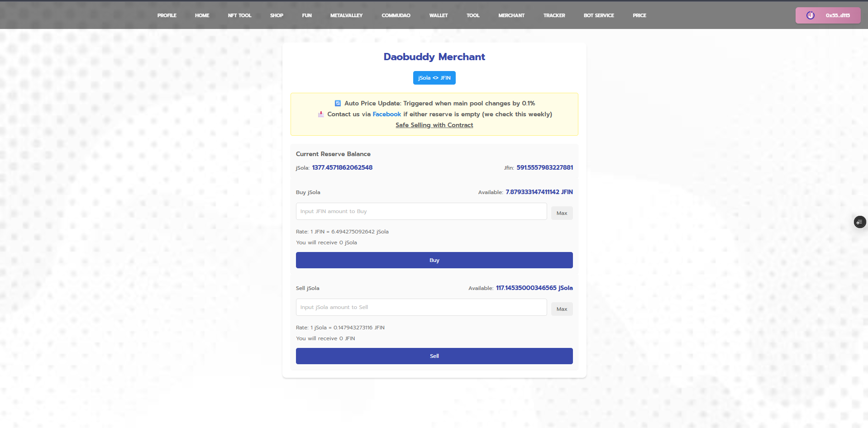Open the wallet address 0x55..d115 button

828,15
